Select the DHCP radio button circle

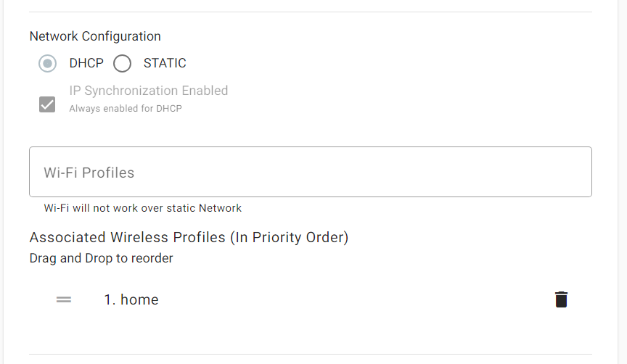(x=48, y=64)
